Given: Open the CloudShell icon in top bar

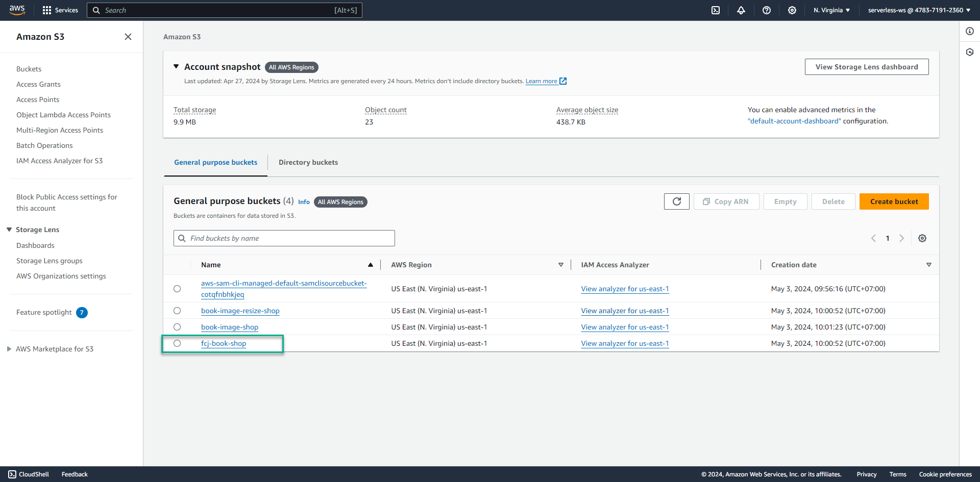Looking at the screenshot, I should click(x=716, y=10).
